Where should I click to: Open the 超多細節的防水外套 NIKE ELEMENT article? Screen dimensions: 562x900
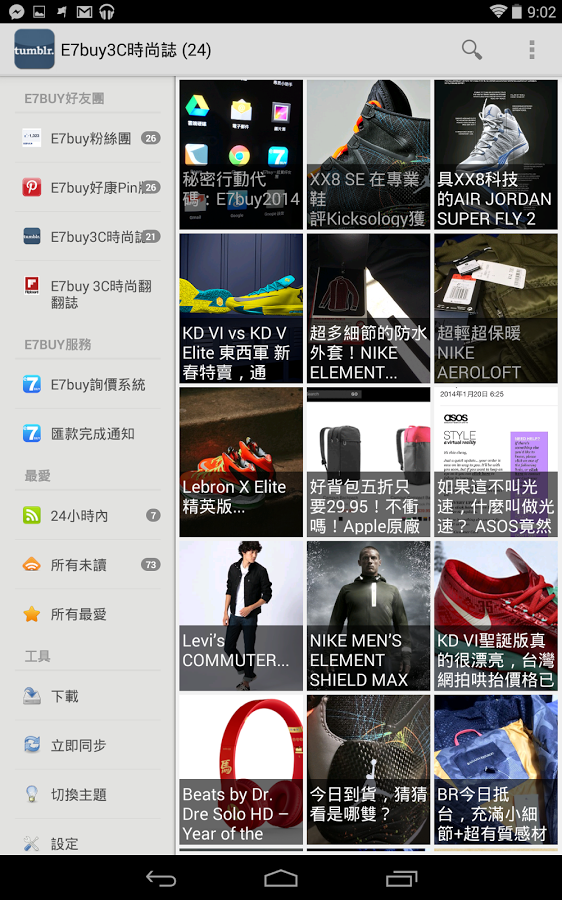[x=369, y=308]
